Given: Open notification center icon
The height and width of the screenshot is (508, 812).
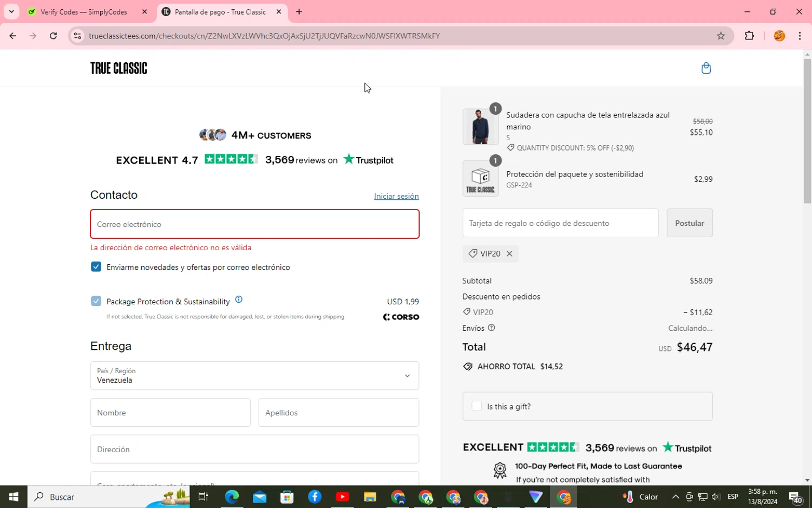Looking at the screenshot, I should pyautogui.click(x=795, y=497).
